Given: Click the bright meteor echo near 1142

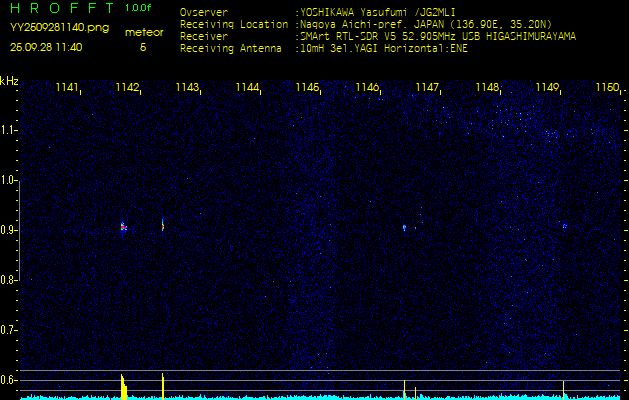Looking at the screenshot, I should tap(124, 227).
